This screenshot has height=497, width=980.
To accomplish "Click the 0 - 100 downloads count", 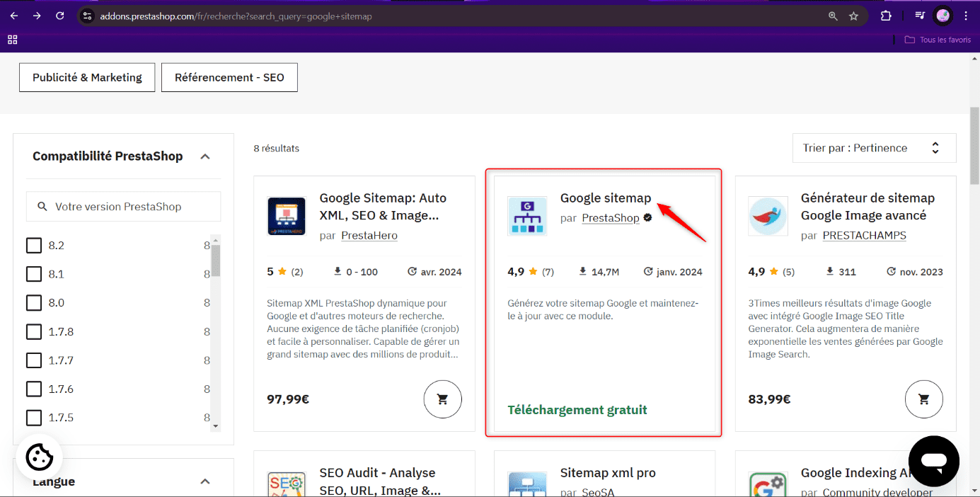I will point(356,272).
